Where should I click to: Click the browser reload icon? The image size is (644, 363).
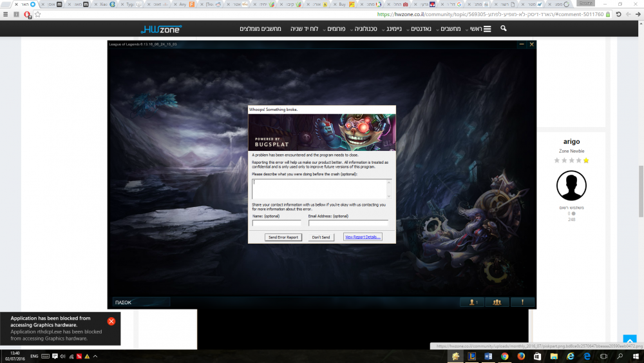point(618,14)
